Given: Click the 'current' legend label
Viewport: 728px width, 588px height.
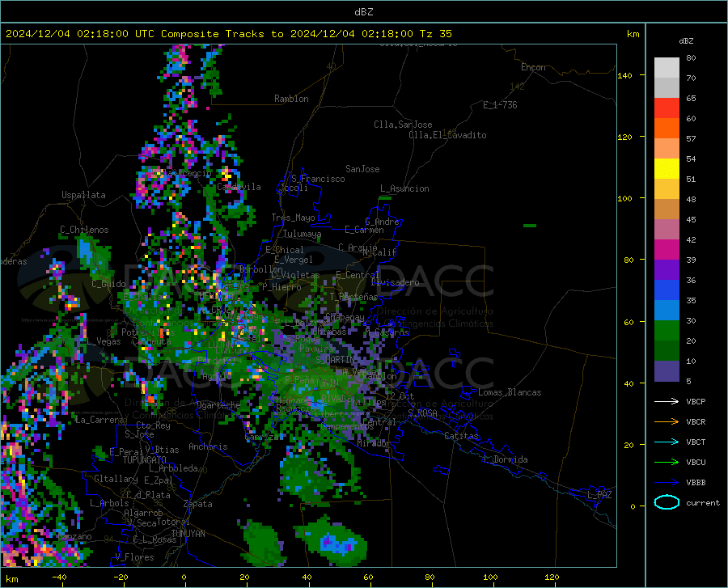Looking at the screenshot, I should [703, 502].
